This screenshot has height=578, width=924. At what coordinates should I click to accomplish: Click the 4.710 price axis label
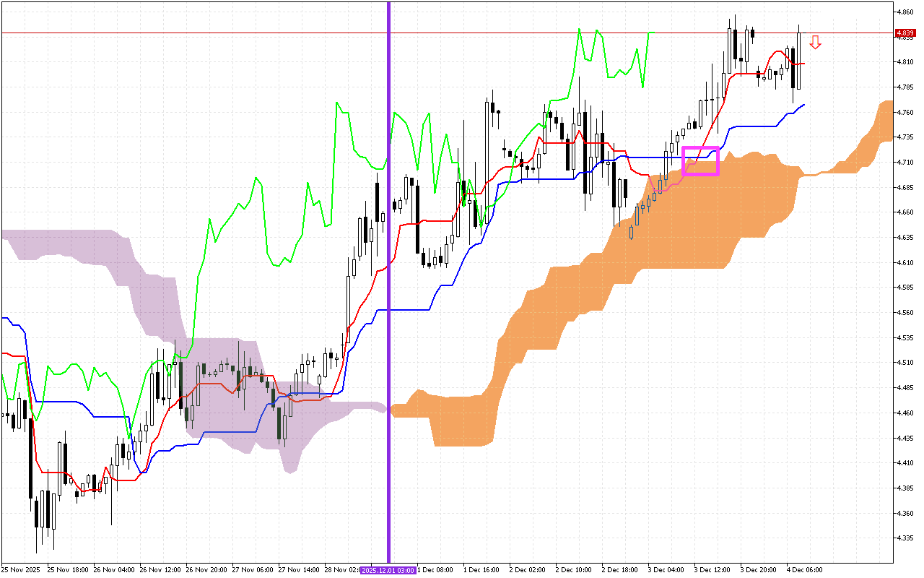(905, 163)
